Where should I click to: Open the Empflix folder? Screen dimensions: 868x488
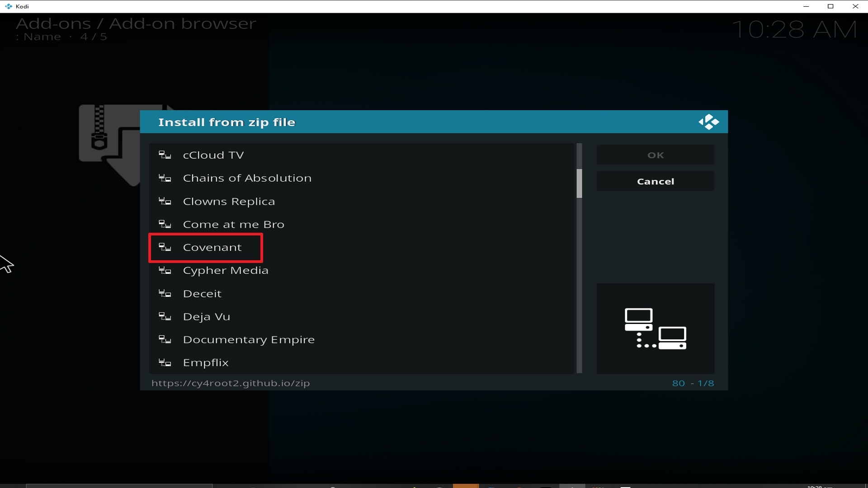click(362, 362)
